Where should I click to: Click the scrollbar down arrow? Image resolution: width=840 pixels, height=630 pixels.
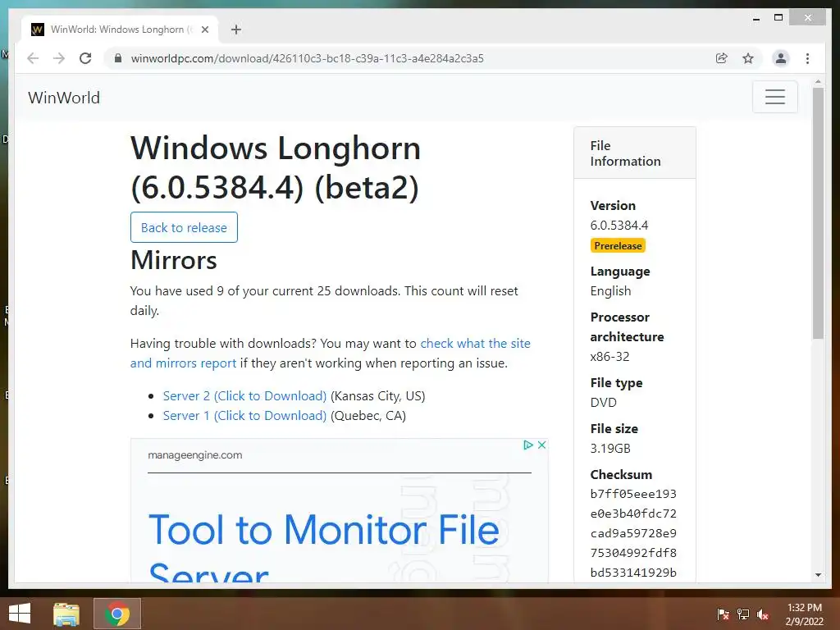pyautogui.click(x=818, y=575)
